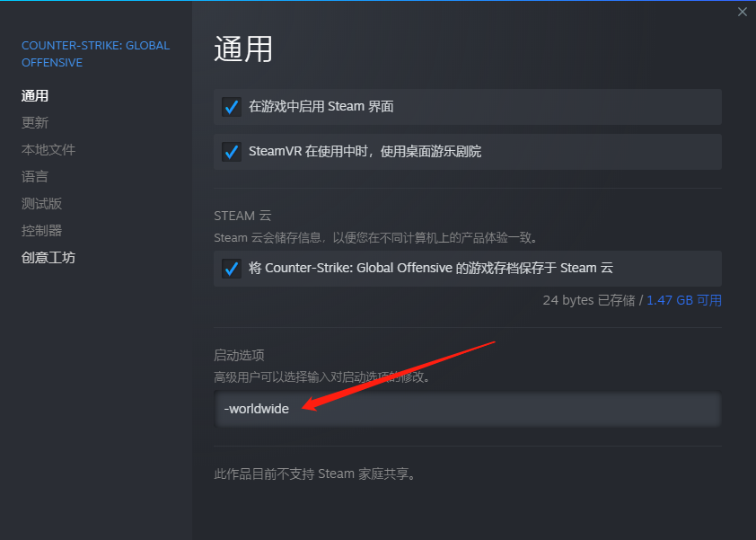
Task: Toggle SteamVR desktop game theatre checkbox
Action: pyautogui.click(x=232, y=152)
